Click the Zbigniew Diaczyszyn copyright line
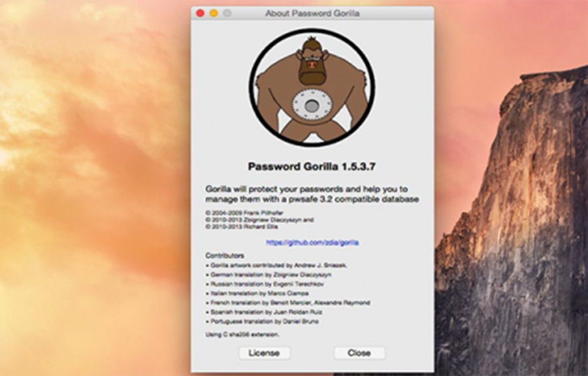588x376 pixels. coord(259,220)
